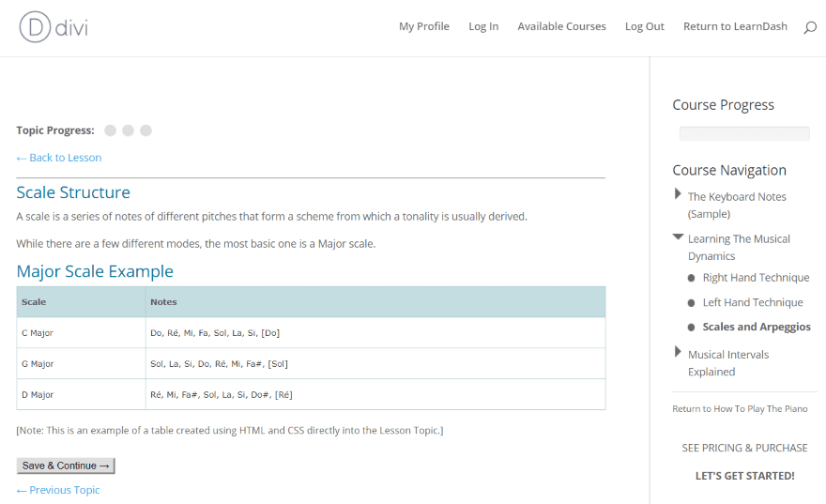Click the first Topic Progress dot
This screenshot has width=826, height=504.
(x=111, y=130)
